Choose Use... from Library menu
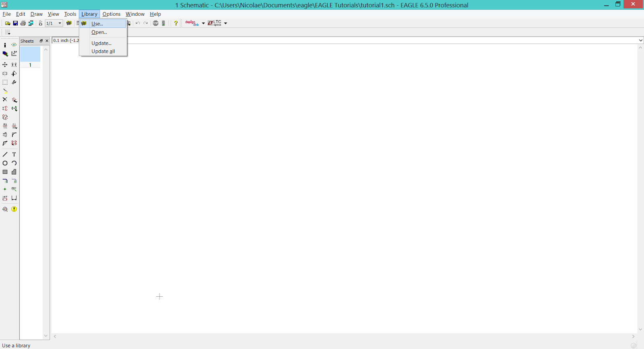This screenshot has height=349, width=644. click(103, 24)
